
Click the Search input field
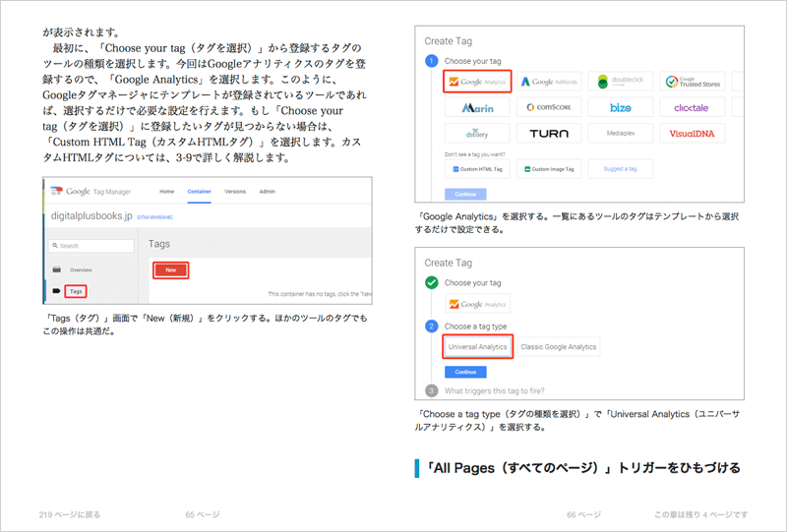click(x=91, y=246)
